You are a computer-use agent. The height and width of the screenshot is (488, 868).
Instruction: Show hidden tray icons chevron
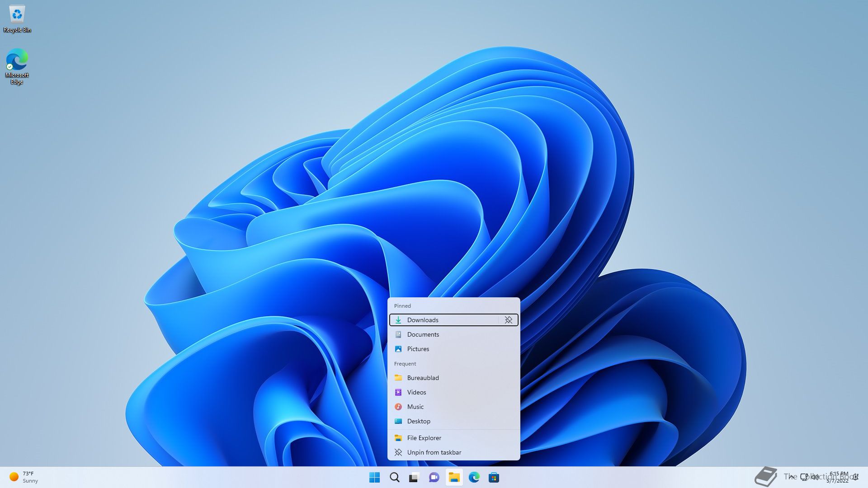[791, 477]
